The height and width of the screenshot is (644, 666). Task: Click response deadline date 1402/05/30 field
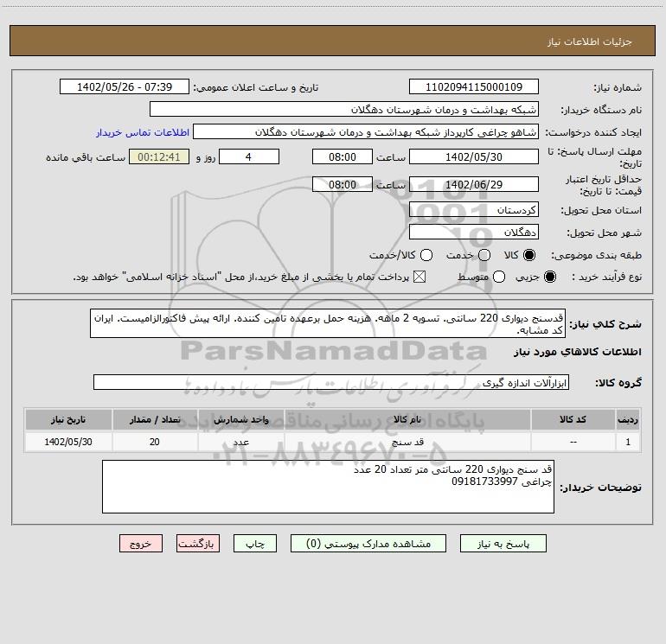pyautogui.click(x=474, y=156)
